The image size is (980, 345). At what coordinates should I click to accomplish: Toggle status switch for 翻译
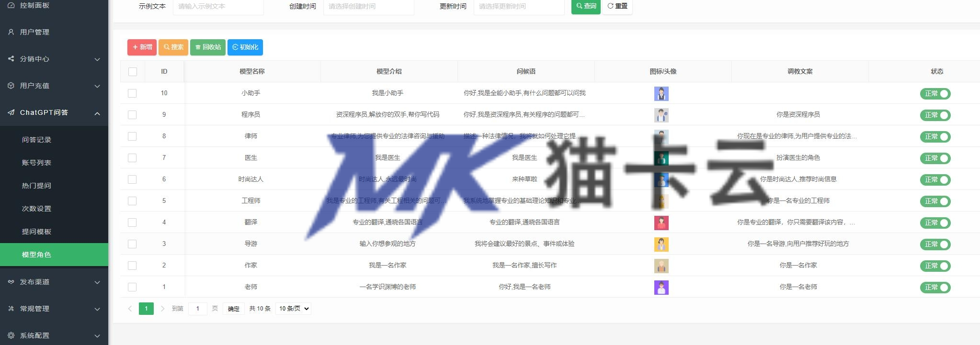(935, 223)
